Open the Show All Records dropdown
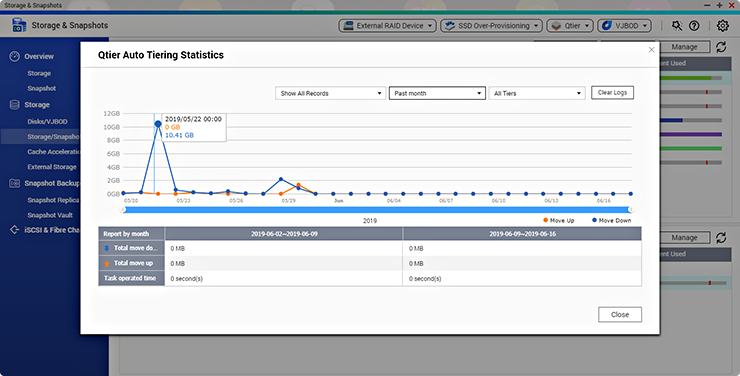Image resolution: width=740 pixels, height=376 pixels. 330,93
